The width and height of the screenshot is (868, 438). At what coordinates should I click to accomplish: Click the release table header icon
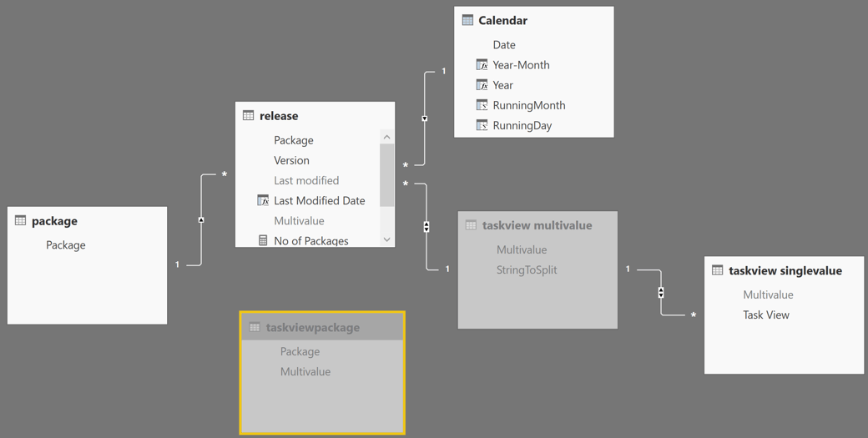248,115
